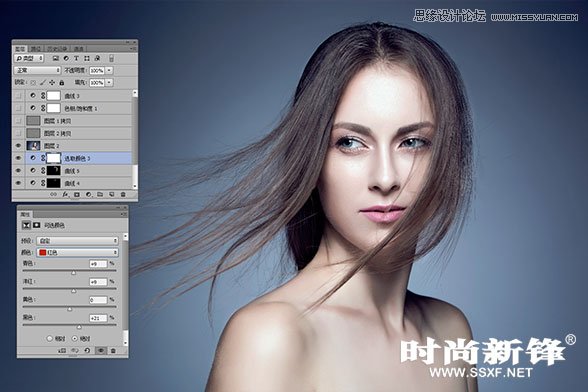Viewport: 588px width, 392px height.
Task: Hide the 曲线 4 layer
Action: 18,183
